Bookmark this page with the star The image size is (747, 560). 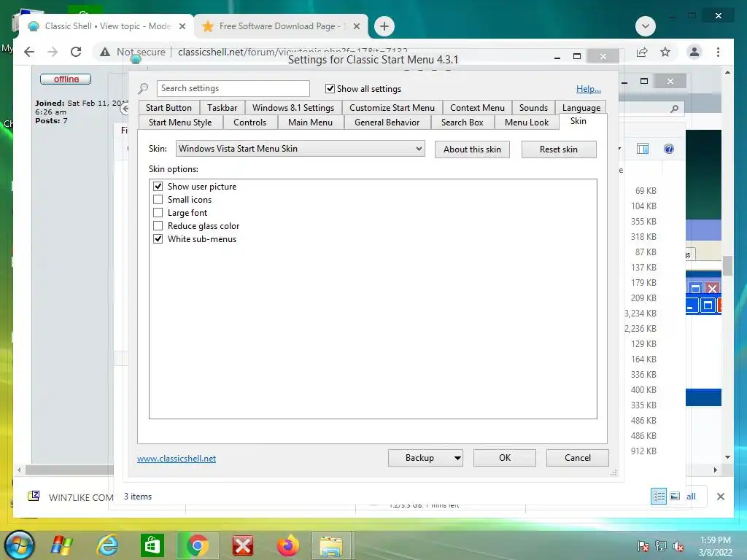[665, 52]
